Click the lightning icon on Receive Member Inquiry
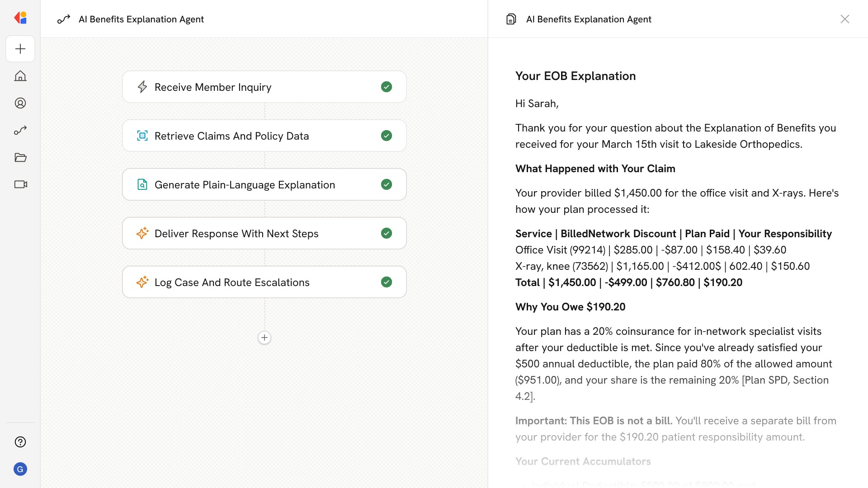Viewport: 868px width, 488px height. click(142, 87)
